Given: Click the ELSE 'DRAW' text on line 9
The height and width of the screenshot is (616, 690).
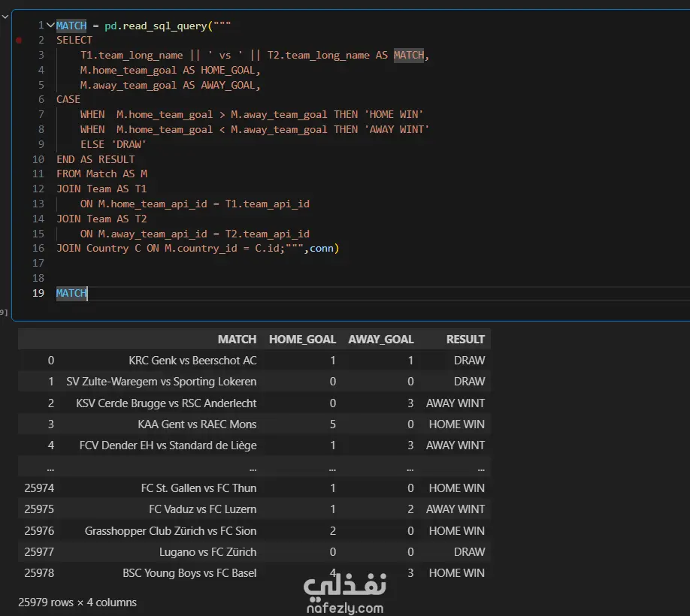Looking at the screenshot, I should (x=113, y=144).
